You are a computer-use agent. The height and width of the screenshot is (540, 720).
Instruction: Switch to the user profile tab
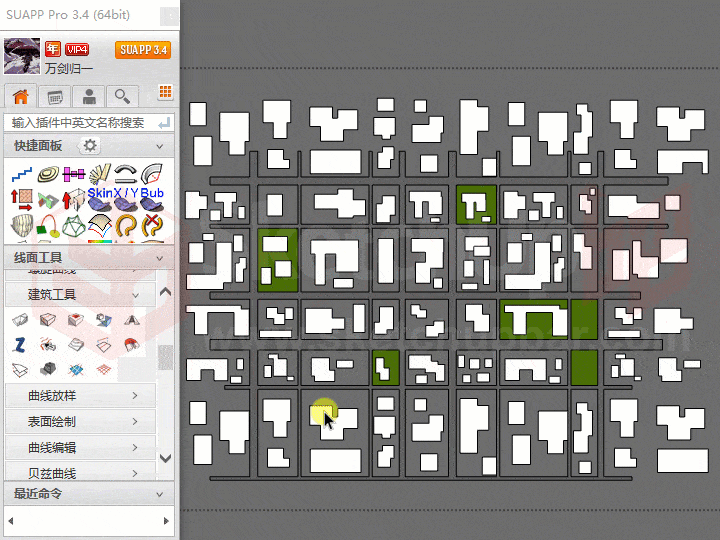[x=89, y=96]
